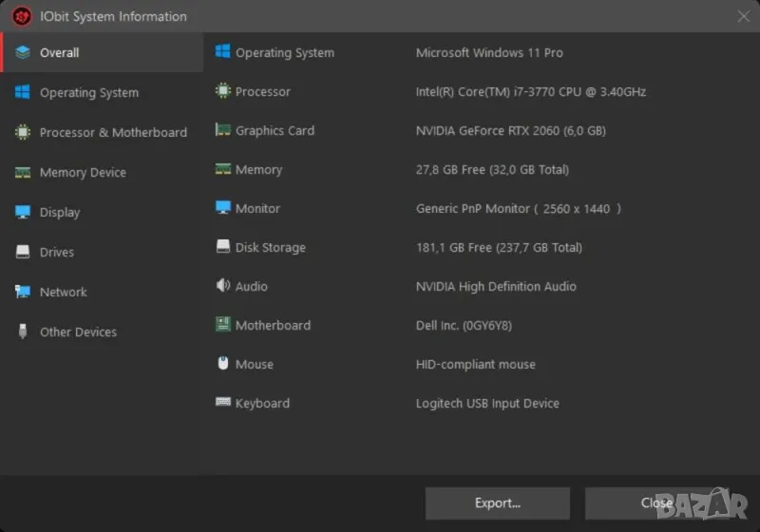The height and width of the screenshot is (532, 760).
Task: Click the Display monitor icon in sidebar
Action: [23, 213]
